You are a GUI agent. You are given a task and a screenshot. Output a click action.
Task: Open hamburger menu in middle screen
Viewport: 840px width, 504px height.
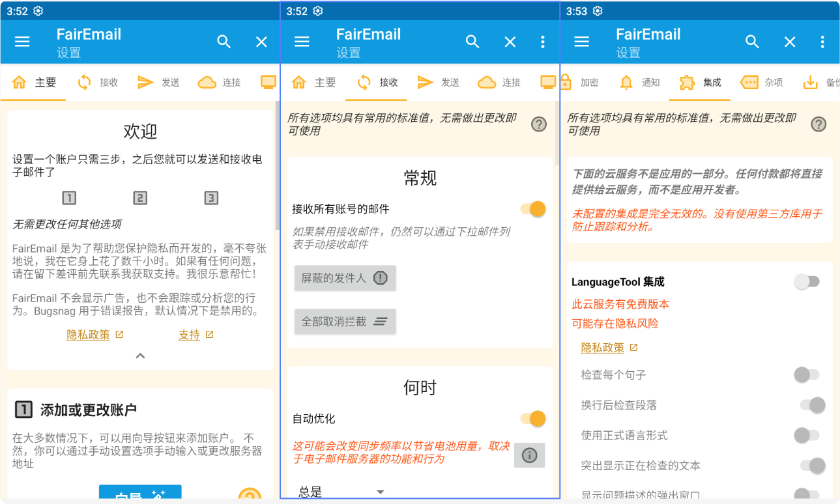pyautogui.click(x=302, y=42)
